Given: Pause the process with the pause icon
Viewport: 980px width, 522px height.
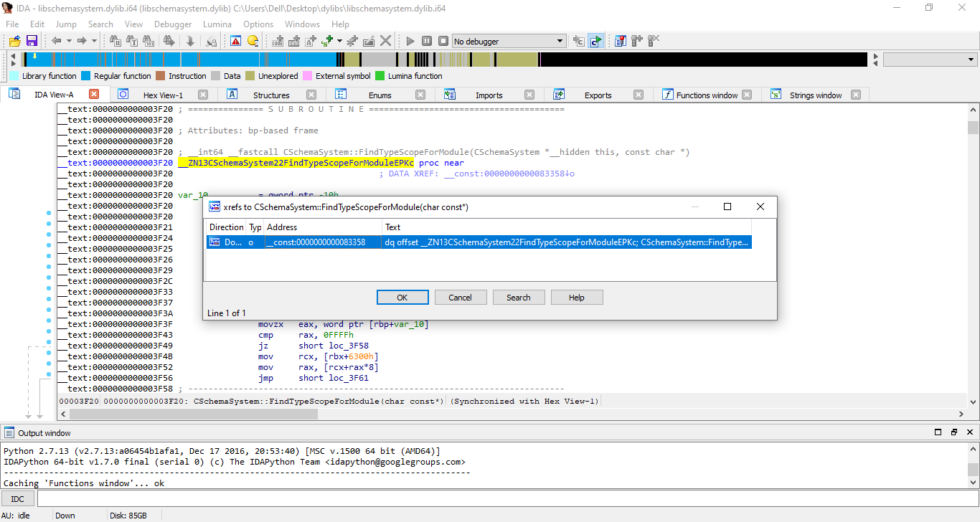Looking at the screenshot, I should pos(427,41).
